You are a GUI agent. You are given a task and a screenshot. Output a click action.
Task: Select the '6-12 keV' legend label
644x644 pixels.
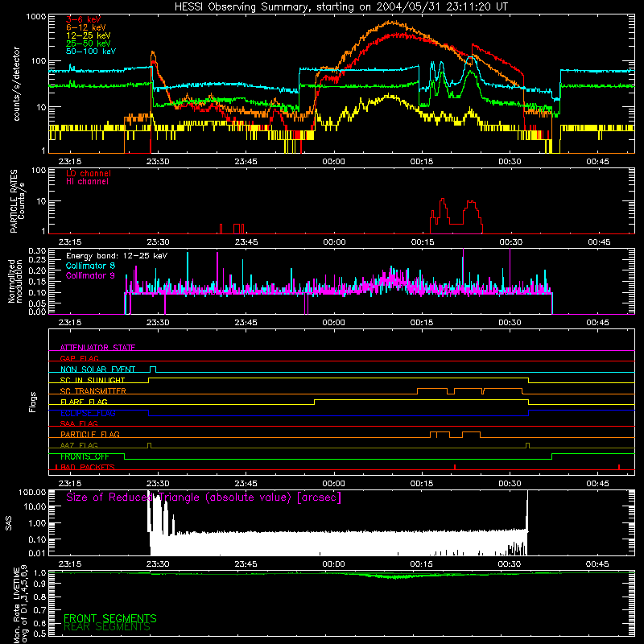[86, 27]
